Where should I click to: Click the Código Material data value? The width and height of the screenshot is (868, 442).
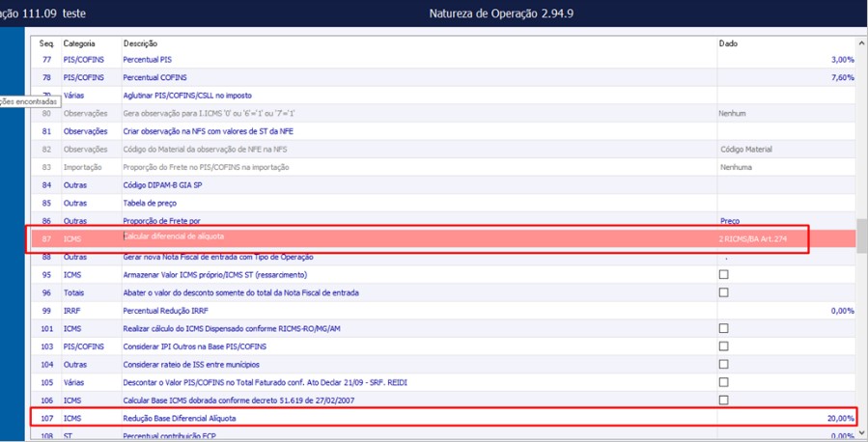746,150
